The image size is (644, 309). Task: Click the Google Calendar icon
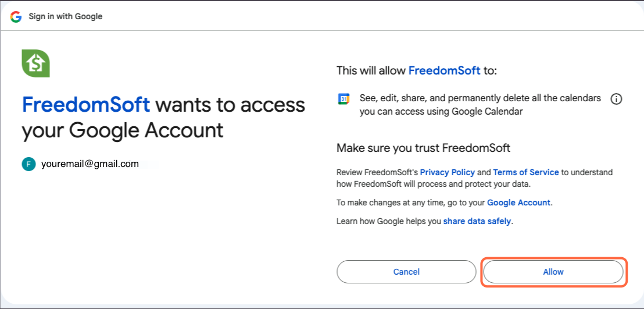point(344,99)
